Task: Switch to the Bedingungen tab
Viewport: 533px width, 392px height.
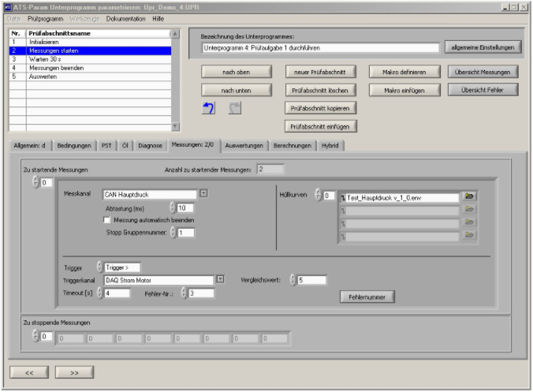Action: click(x=74, y=145)
